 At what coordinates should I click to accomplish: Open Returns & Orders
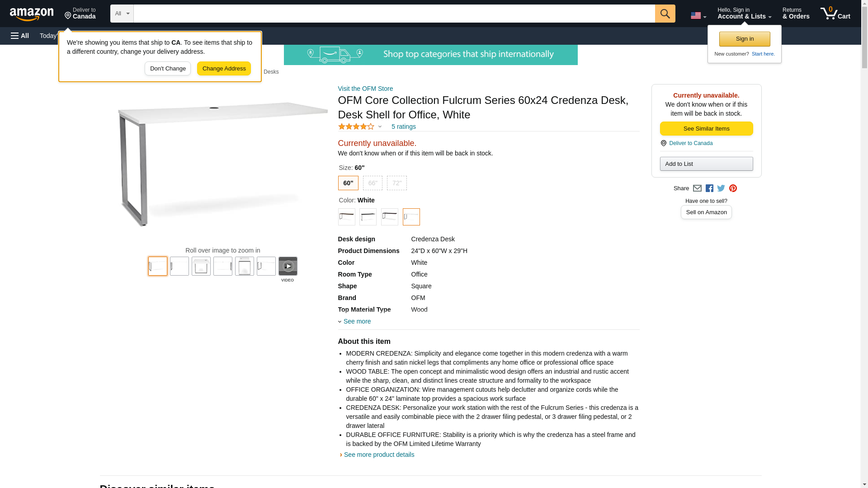tap(796, 14)
